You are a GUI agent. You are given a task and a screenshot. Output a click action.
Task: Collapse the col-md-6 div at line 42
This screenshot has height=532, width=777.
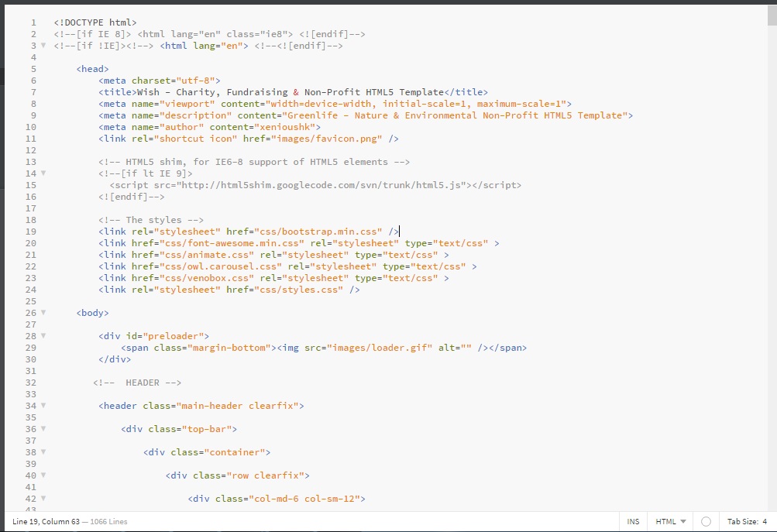pos(43,499)
